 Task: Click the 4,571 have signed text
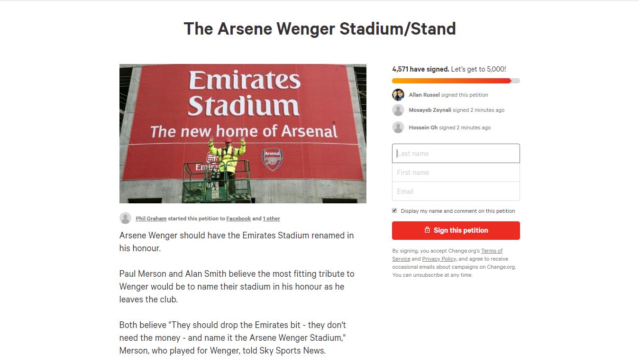click(x=420, y=69)
